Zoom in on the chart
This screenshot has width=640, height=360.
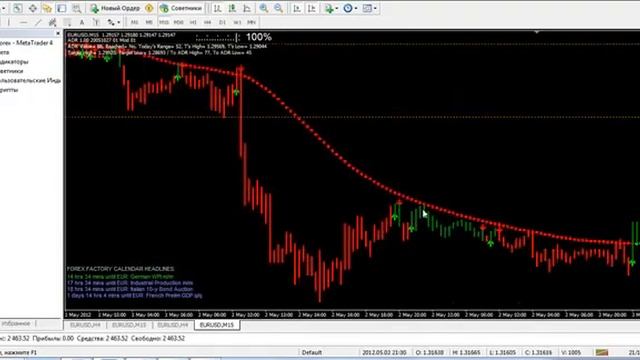[x=264, y=8]
